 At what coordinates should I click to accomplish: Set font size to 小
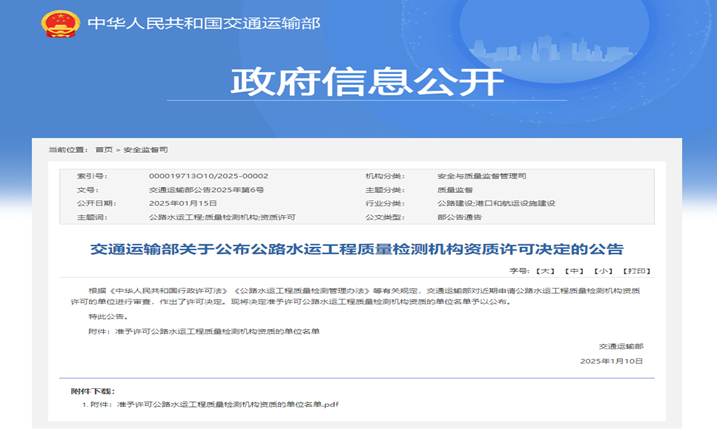[x=603, y=271]
